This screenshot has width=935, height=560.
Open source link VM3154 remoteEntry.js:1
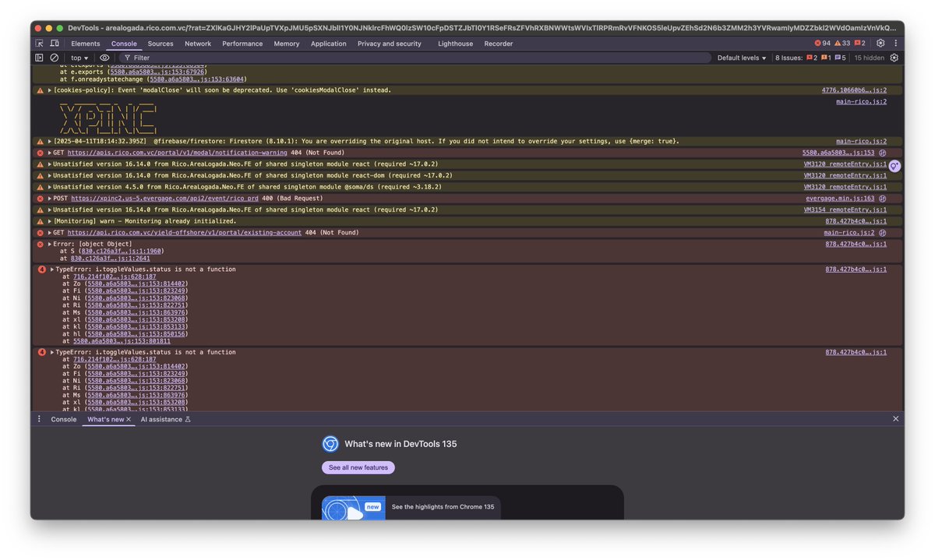pyautogui.click(x=845, y=210)
